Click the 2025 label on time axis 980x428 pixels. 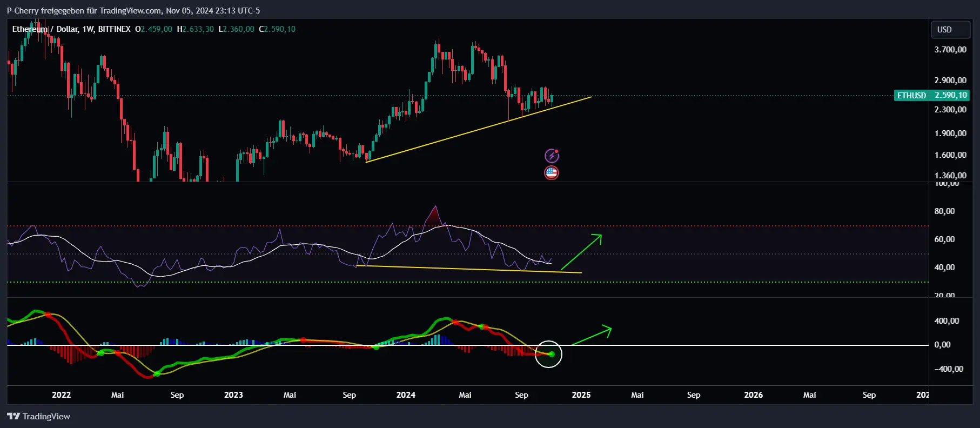point(581,395)
